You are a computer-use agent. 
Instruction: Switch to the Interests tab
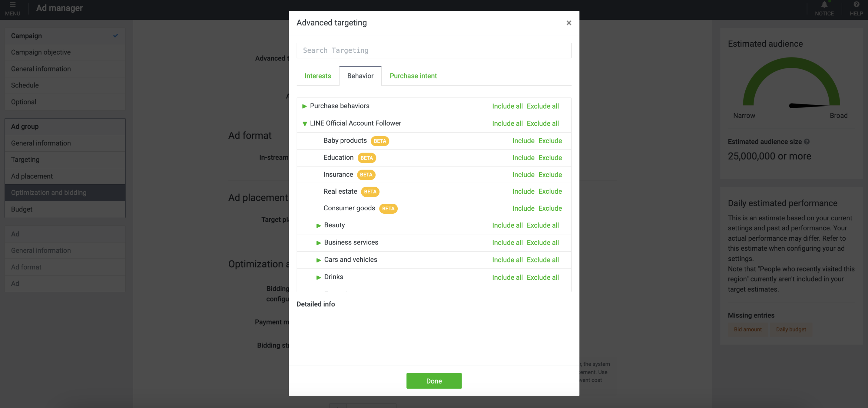(318, 76)
